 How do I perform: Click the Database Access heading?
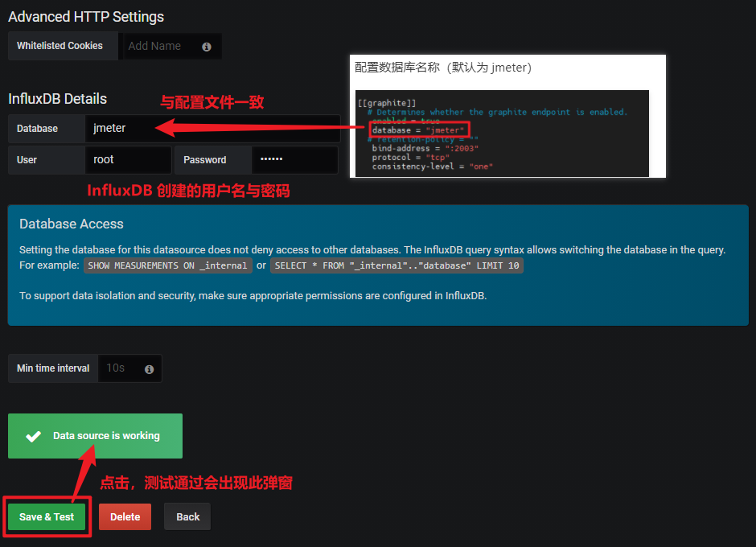[72, 224]
